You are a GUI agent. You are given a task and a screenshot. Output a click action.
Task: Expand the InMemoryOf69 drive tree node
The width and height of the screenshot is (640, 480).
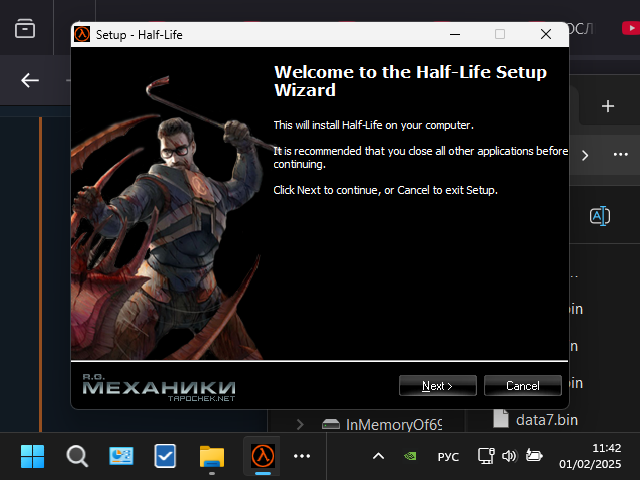(x=300, y=424)
